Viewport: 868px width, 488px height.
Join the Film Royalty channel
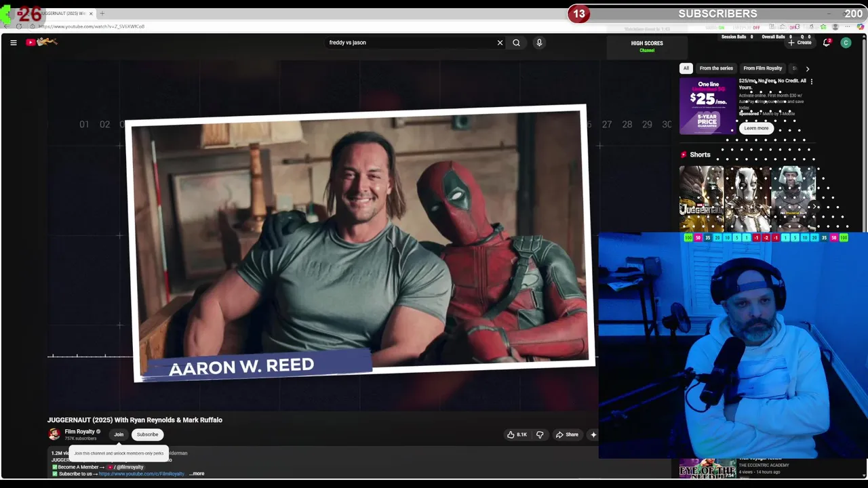click(x=119, y=434)
